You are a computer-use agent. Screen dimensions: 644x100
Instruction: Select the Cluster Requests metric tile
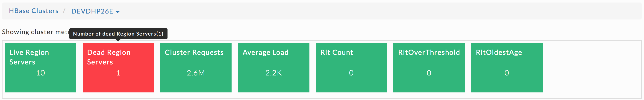click(x=196, y=68)
